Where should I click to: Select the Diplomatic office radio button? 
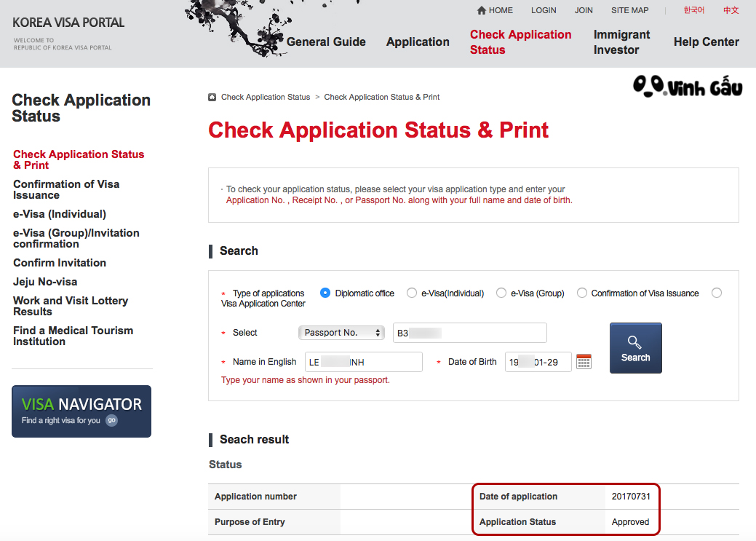[x=325, y=293]
